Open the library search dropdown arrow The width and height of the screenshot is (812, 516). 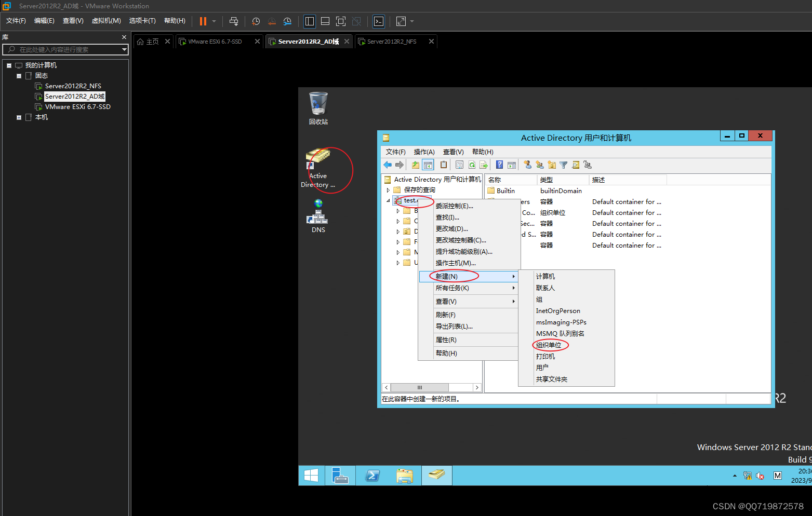[x=124, y=49]
